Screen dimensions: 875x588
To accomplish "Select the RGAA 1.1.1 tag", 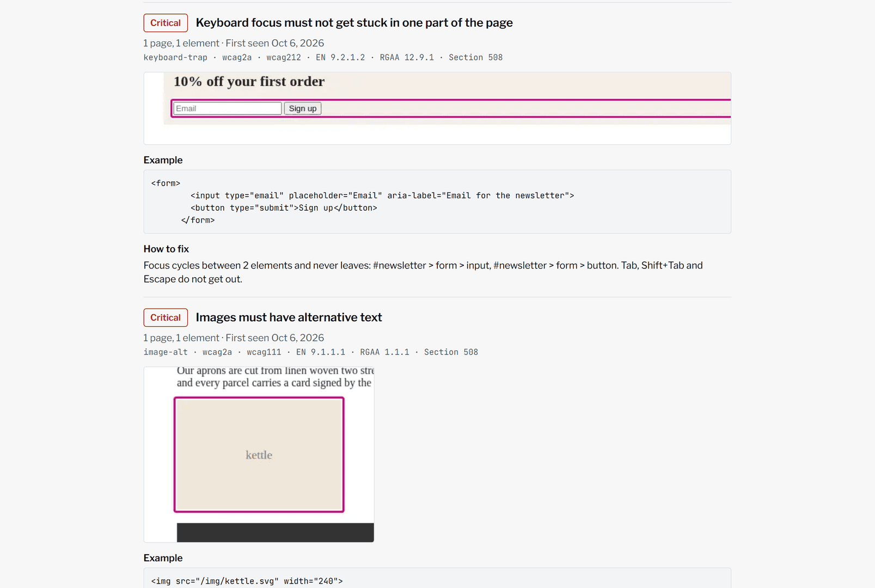I will click(x=384, y=352).
